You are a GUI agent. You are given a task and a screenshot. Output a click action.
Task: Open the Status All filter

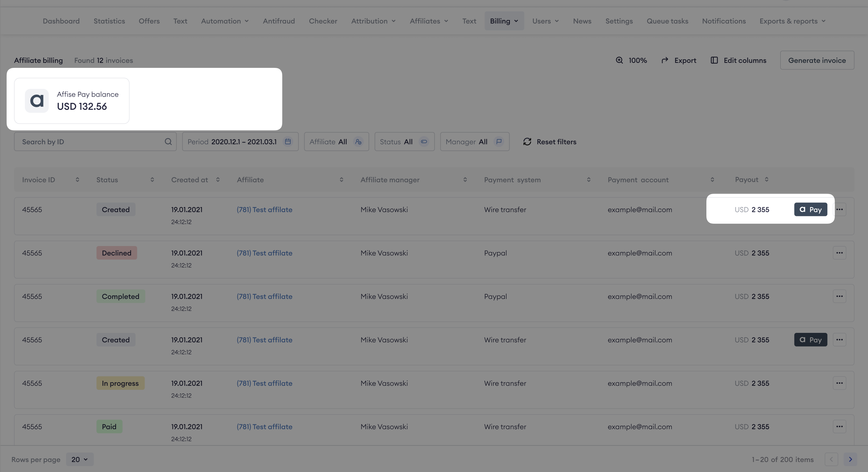coord(404,141)
